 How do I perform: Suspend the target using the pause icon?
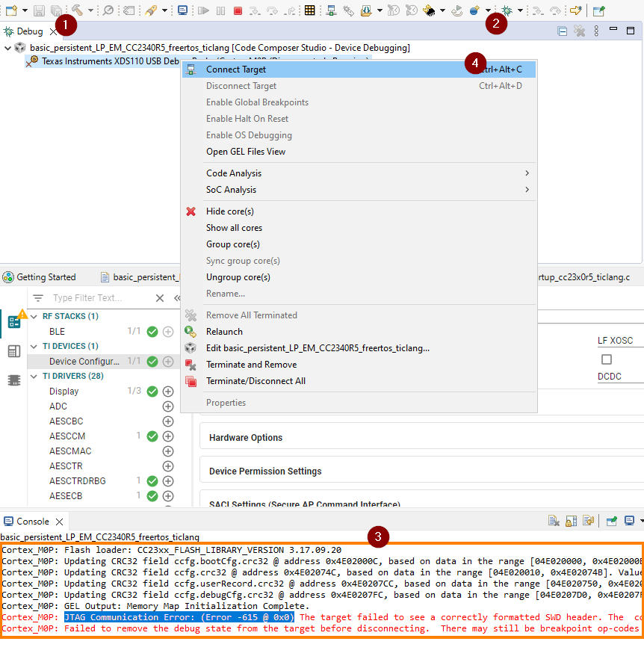(x=221, y=9)
